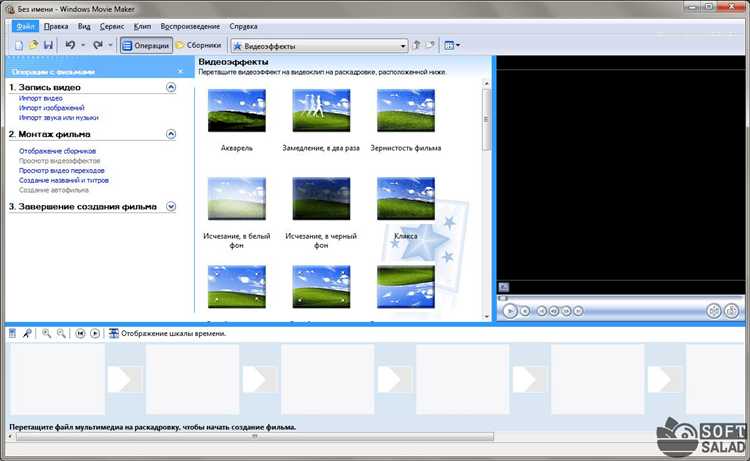Click the Up one level icon

click(417, 45)
